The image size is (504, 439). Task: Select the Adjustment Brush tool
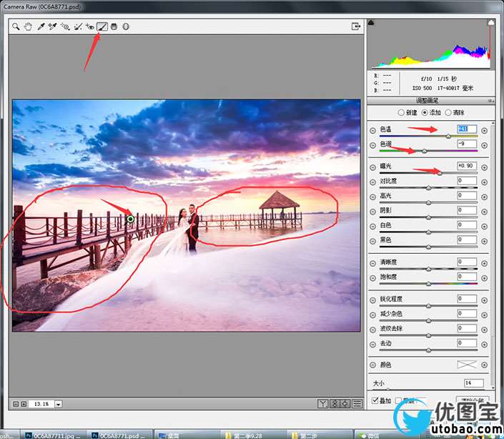[102, 26]
